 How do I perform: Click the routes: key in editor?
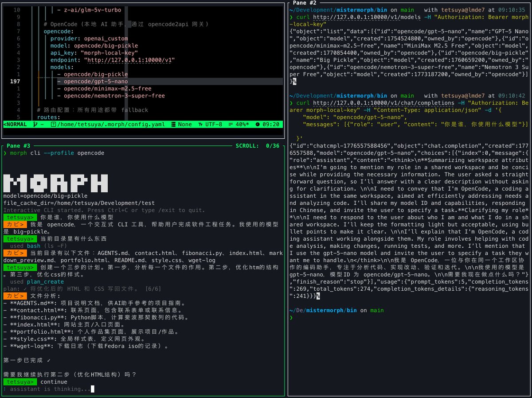(48, 117)
